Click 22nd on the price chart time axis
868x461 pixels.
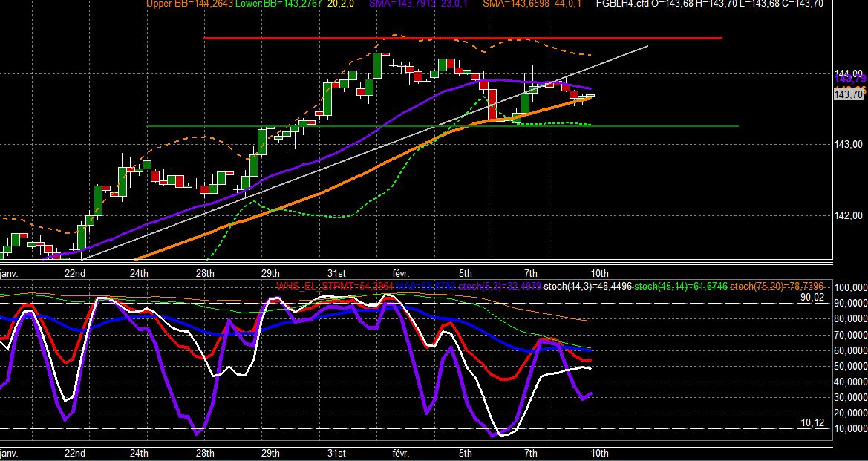75,273
